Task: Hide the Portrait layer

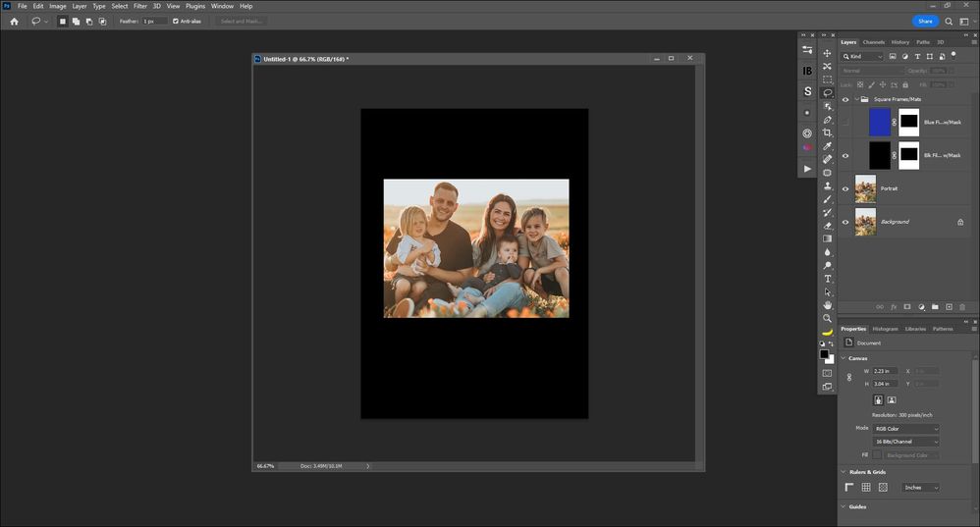Action: [845, 188]
